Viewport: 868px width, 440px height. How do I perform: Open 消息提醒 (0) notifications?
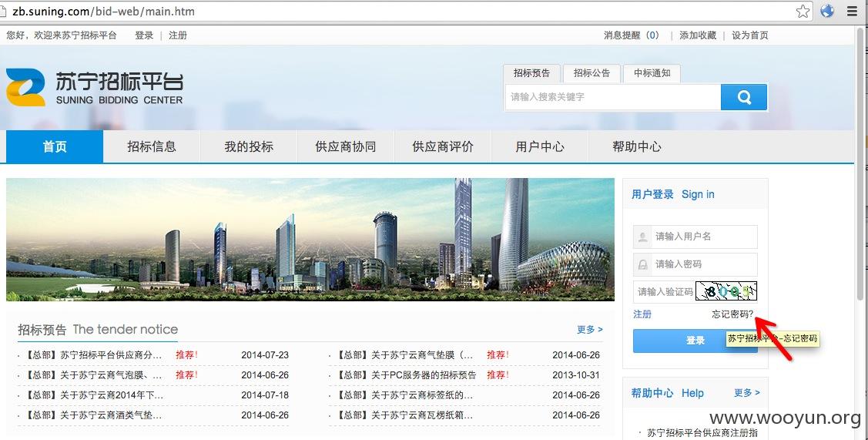632,35
